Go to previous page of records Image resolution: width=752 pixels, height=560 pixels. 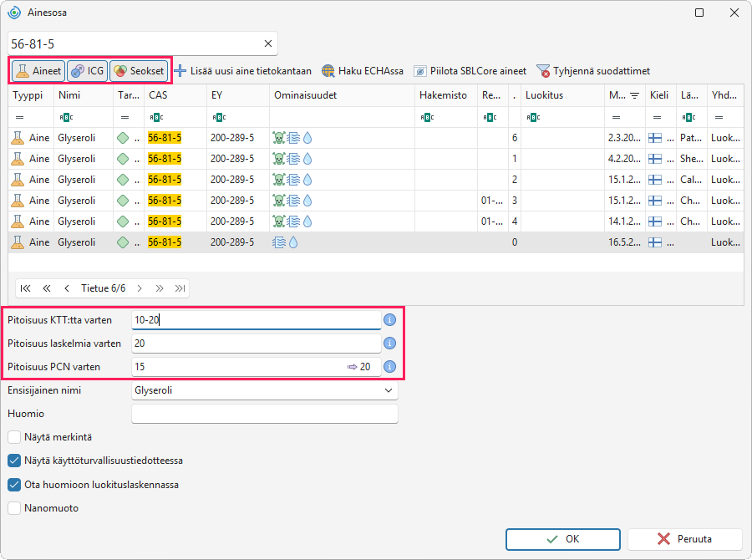47,288
